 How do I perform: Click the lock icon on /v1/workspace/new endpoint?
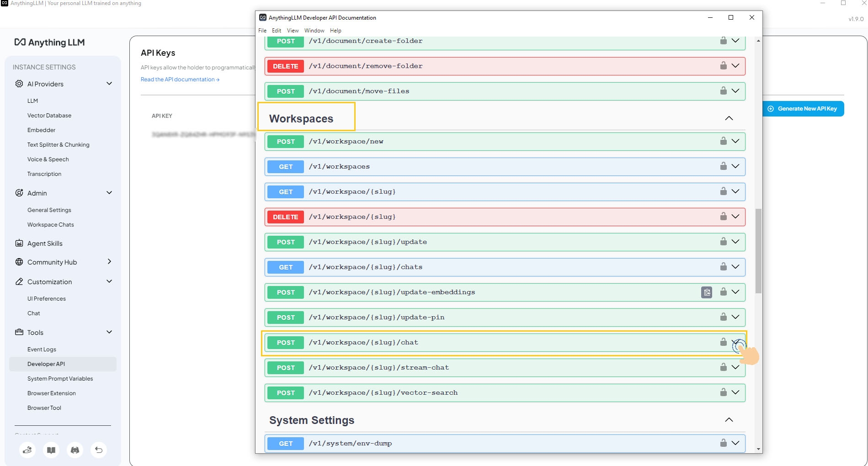(x=723, y=141)
